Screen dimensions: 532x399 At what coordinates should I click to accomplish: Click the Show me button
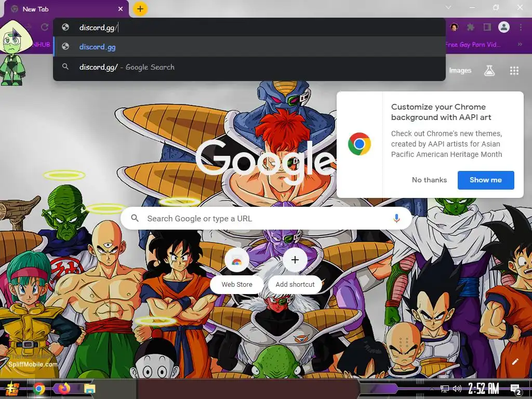(x=486, y=180)
